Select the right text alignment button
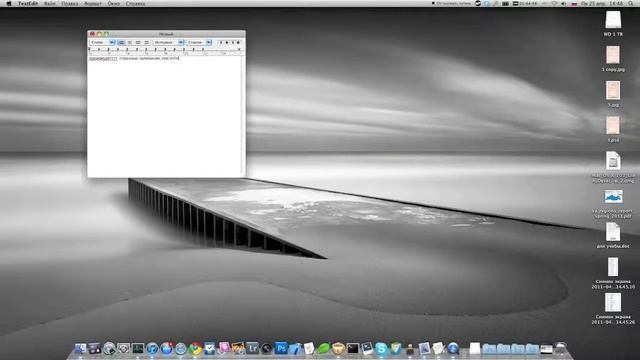This screenshot has height=360, width=640. 146,42
